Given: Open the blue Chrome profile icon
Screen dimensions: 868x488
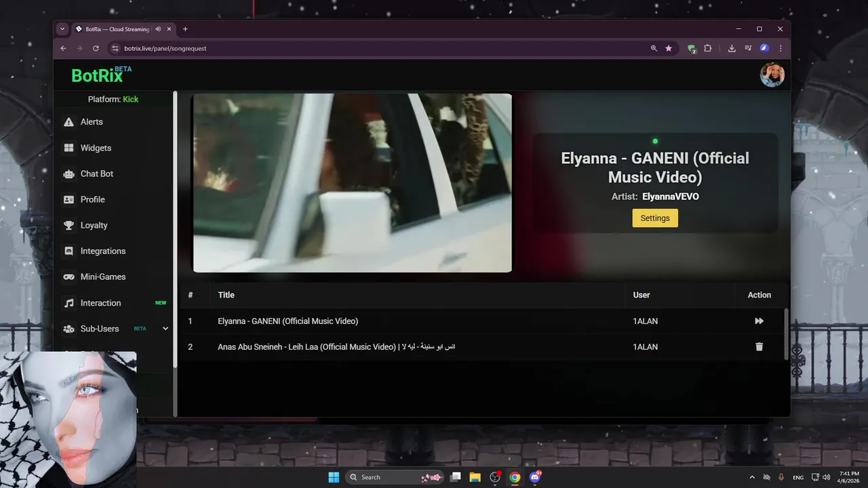Looking at the screenshot, I should 764,48.
